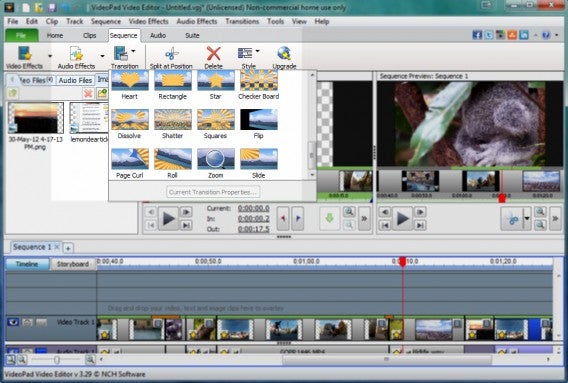The image size is (568, 383).
Task: Switch to Audio Files bin tab
Action: tap(75, 80)
